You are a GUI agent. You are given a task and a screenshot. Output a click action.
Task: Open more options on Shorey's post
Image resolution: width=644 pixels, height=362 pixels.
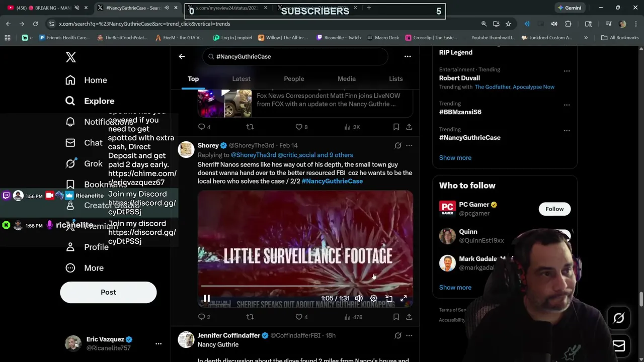click(x=409, y=145)
